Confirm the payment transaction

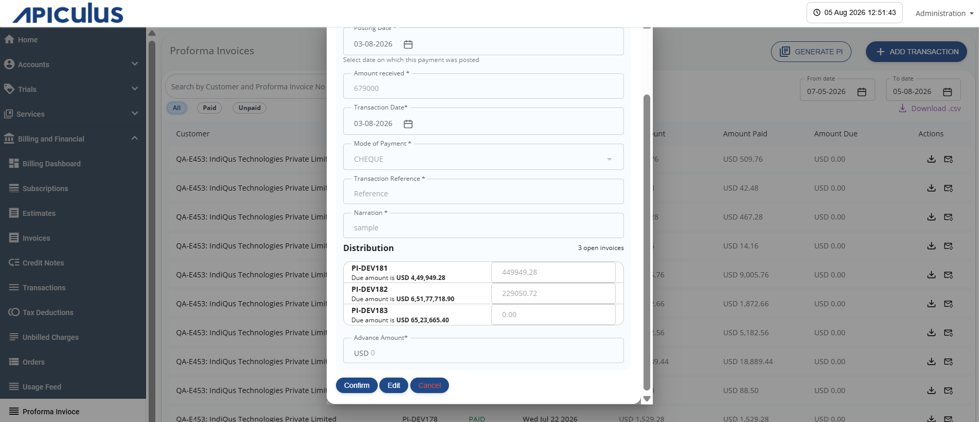357,385
